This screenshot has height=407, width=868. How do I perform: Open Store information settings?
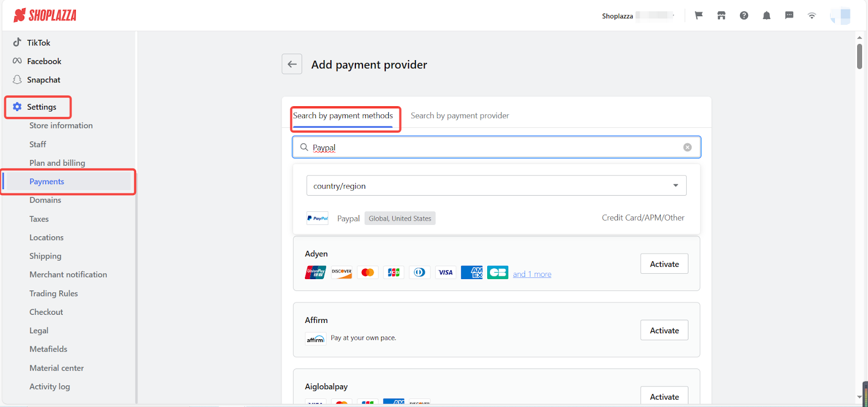[x=61, y=125]
